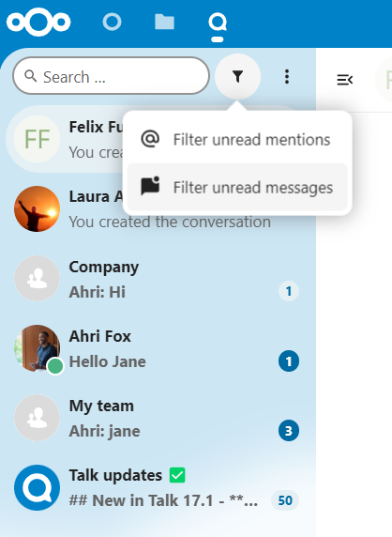
Task: Click the unread message flag icon
Action: 150,186
